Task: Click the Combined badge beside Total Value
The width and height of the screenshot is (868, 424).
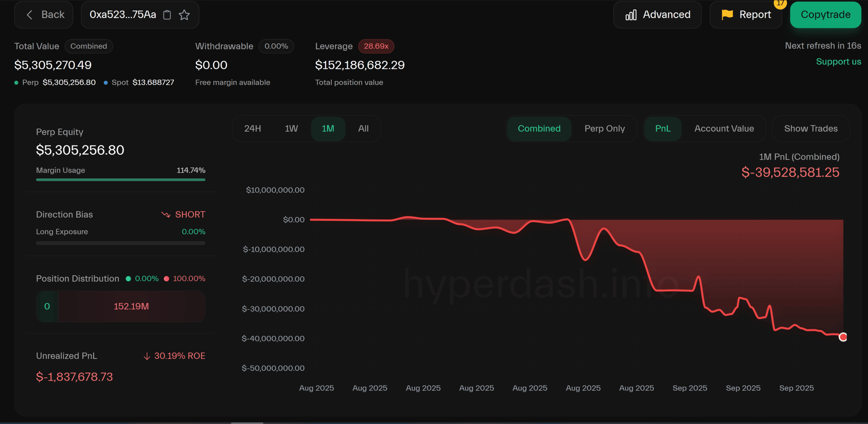Action: click(x=88, y=46)
